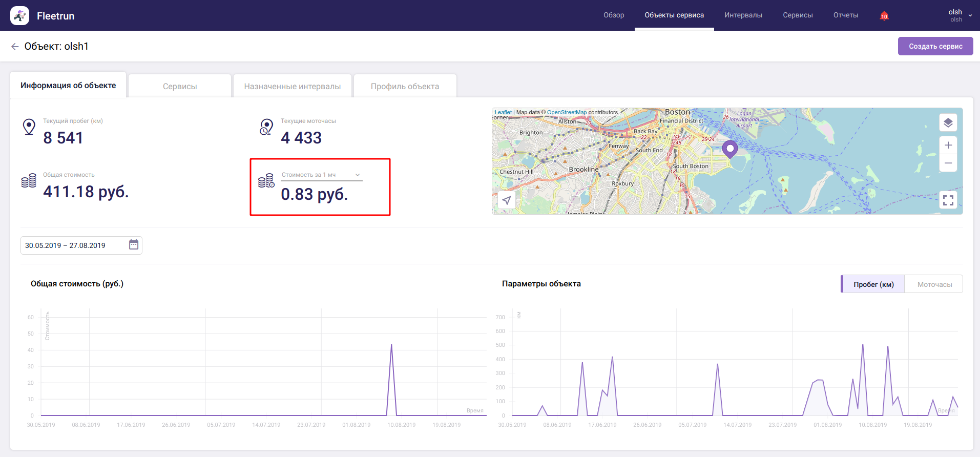Click the purple location marker on map

729,149
